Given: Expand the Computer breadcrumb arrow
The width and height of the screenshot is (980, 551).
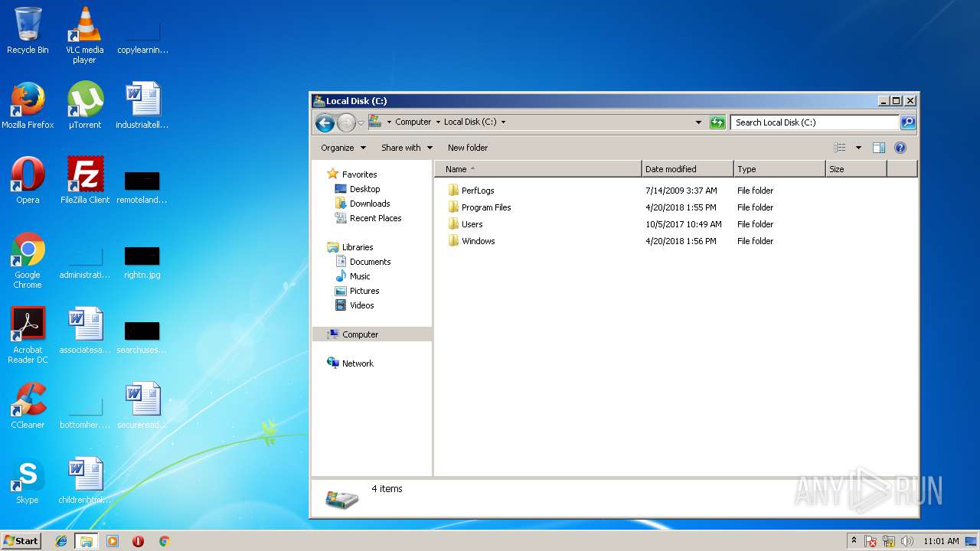Looking at the screenshot, I should 438,122.
